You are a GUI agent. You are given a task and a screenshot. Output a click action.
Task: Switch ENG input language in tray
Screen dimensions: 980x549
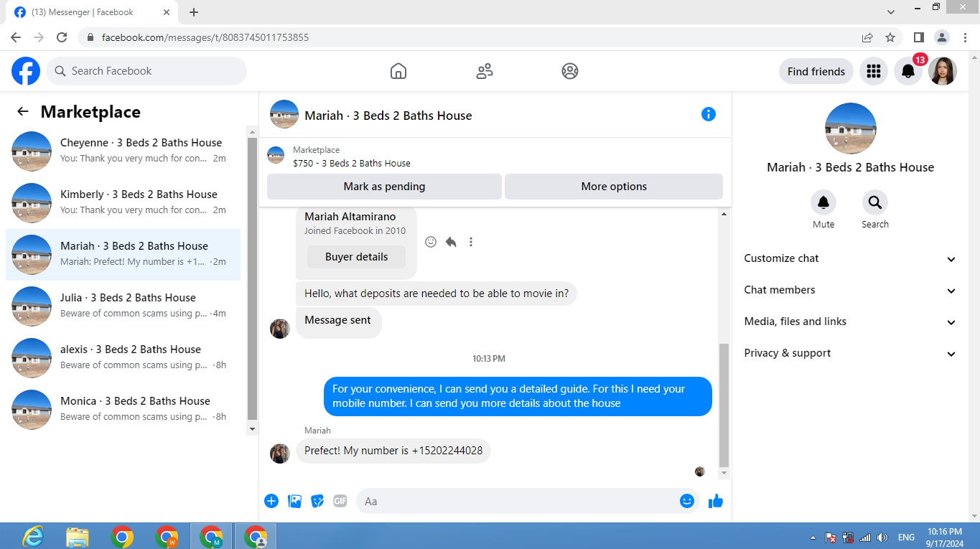click(x=906, y=538)
